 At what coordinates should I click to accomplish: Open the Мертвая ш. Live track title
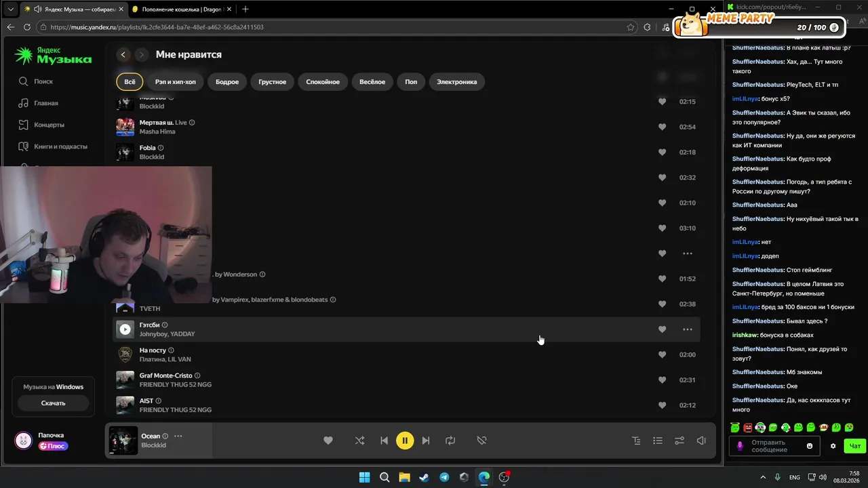(x=163, y=123)
